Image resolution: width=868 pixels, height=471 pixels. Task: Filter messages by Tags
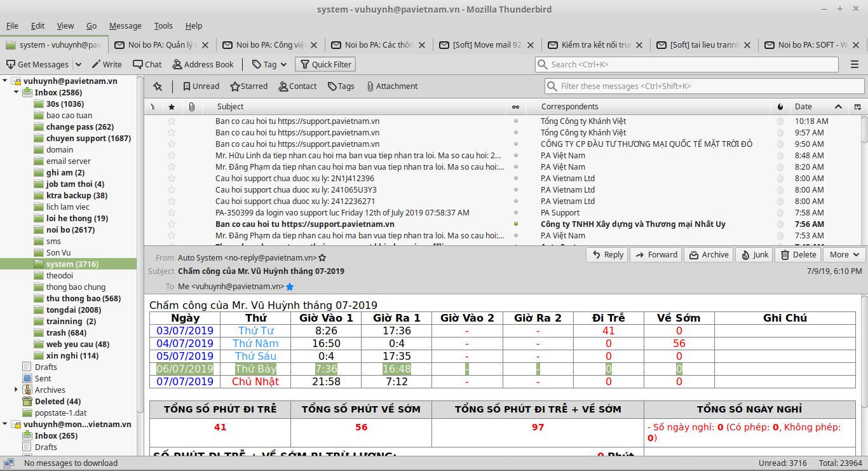coord(341,86)
